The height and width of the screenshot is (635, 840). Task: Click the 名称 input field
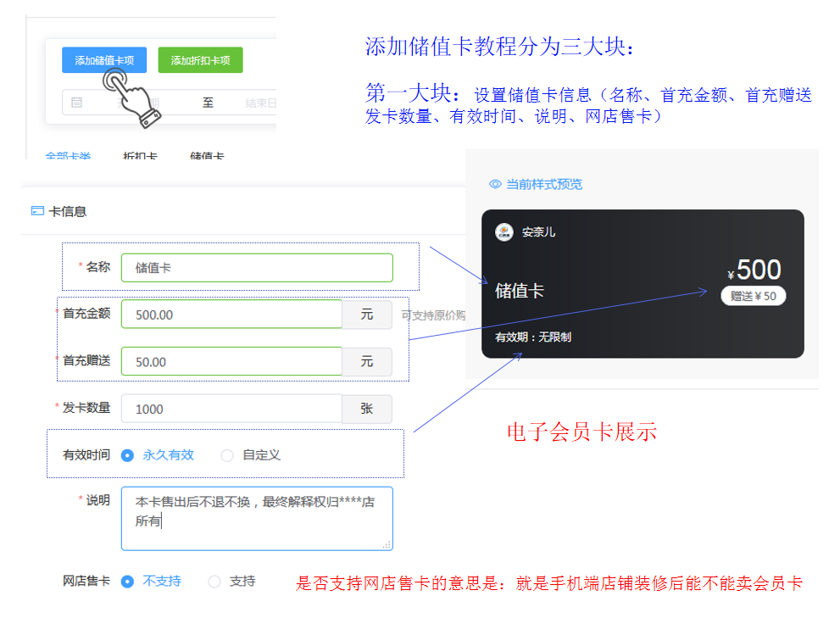click(x=257, y=267)
